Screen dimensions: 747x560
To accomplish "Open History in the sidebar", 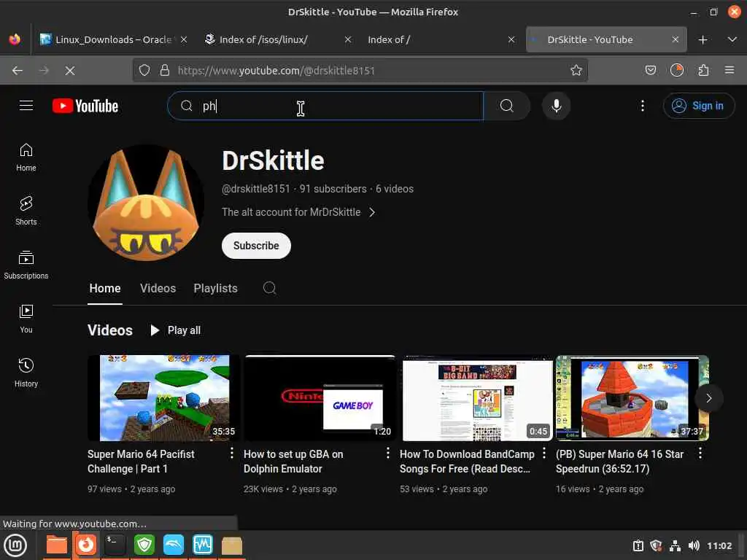I will (26, 373).
